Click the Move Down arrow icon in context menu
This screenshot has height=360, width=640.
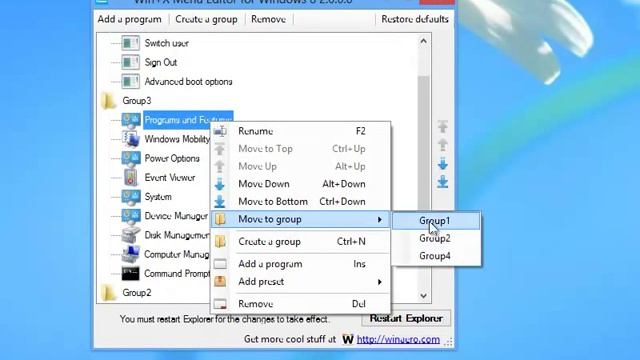point(220,184)
